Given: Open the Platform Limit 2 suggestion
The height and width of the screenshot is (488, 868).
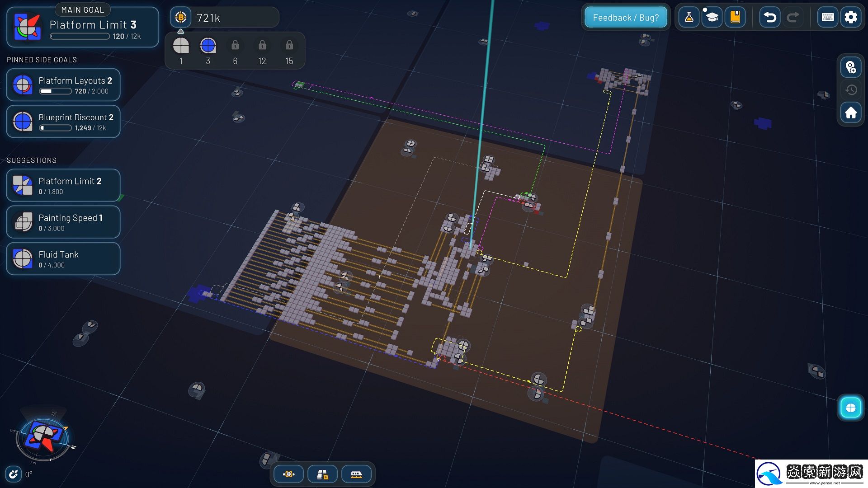Looking at the screenshot, I should coord(63,185).
